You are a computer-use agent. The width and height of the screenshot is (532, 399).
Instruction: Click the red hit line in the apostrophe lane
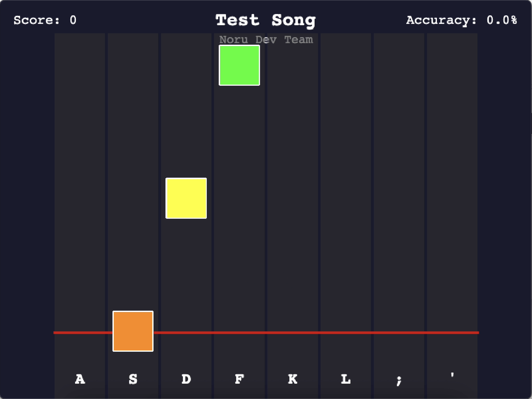click(452, 332)
